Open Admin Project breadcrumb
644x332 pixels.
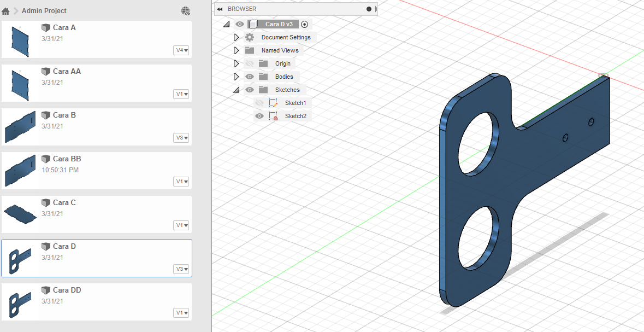pyautogui.click(x=44, y=11)
